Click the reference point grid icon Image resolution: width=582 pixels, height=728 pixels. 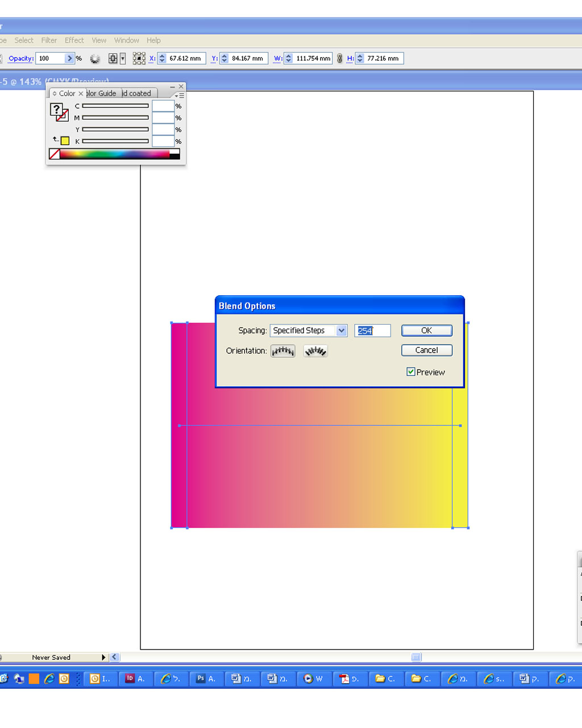click(x=139, y=59)
